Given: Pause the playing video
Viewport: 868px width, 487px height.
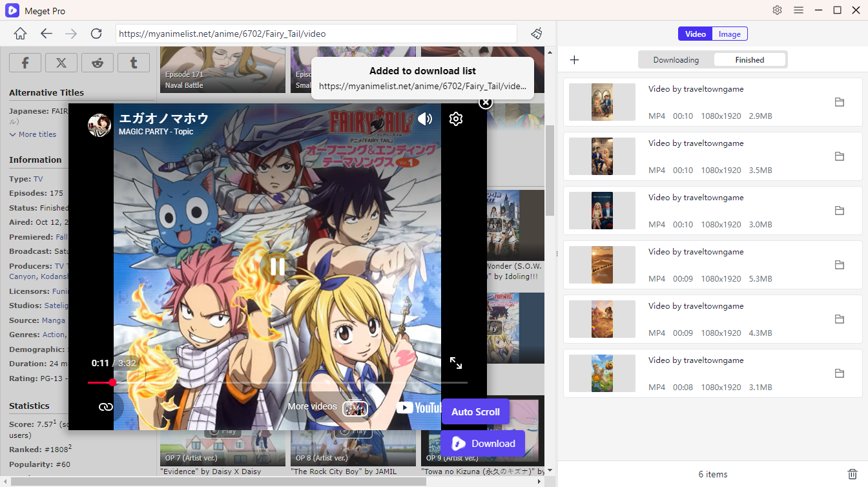Looking at the screenshot, I should [x=276, y=267].
